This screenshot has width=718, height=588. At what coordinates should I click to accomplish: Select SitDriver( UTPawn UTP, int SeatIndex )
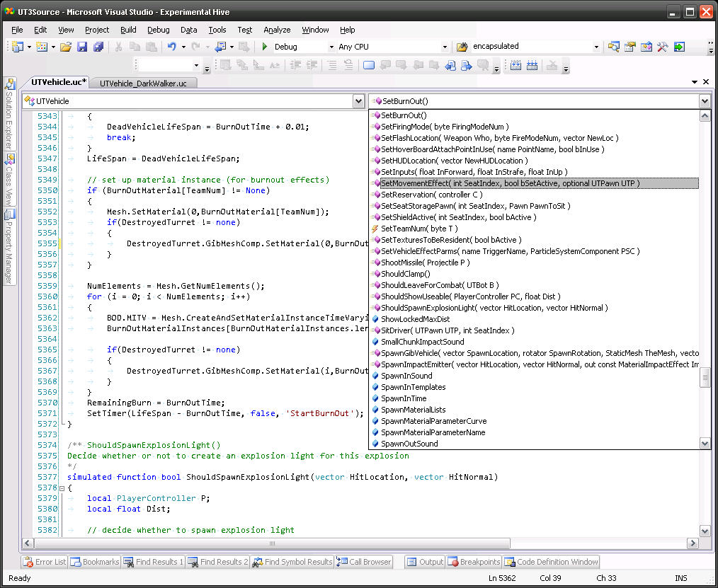pyautogui.click(x=535, y=330)
